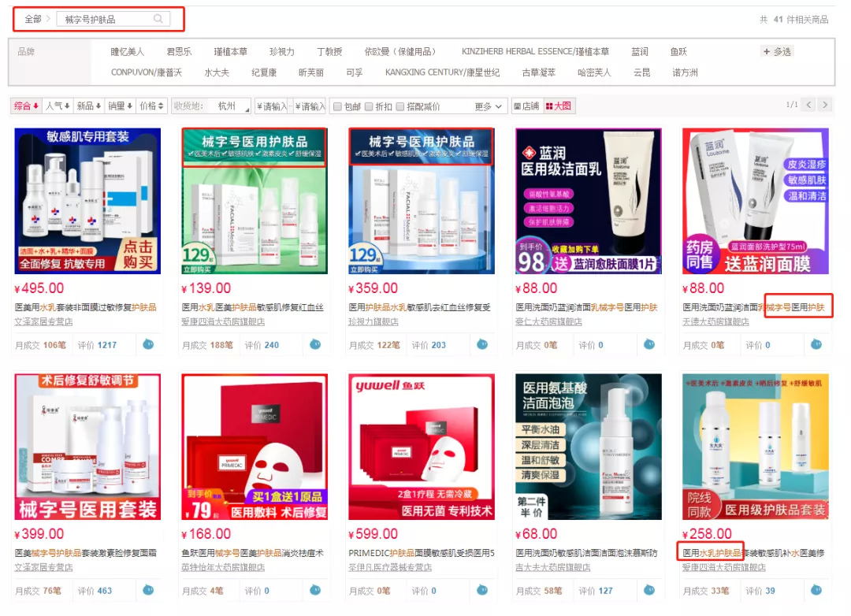Open the 鱼跃医用械字号医美护肤品 product title

tap(252, 553)
